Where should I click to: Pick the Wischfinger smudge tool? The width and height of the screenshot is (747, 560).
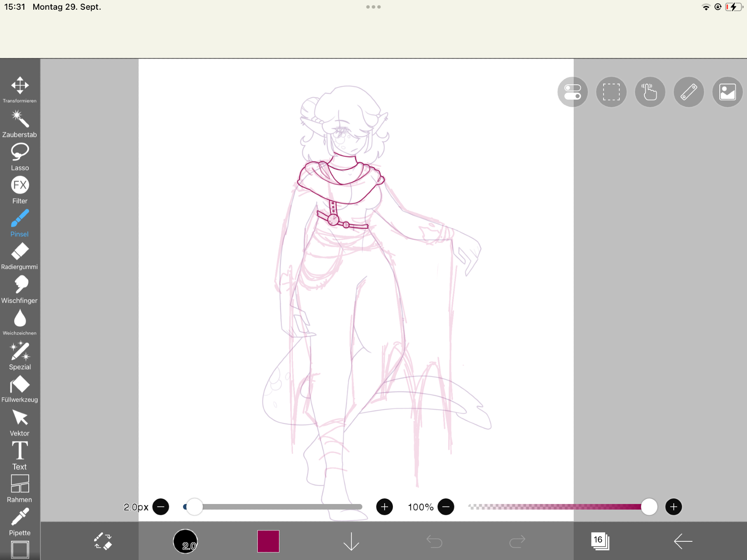(x=20, y=289)
